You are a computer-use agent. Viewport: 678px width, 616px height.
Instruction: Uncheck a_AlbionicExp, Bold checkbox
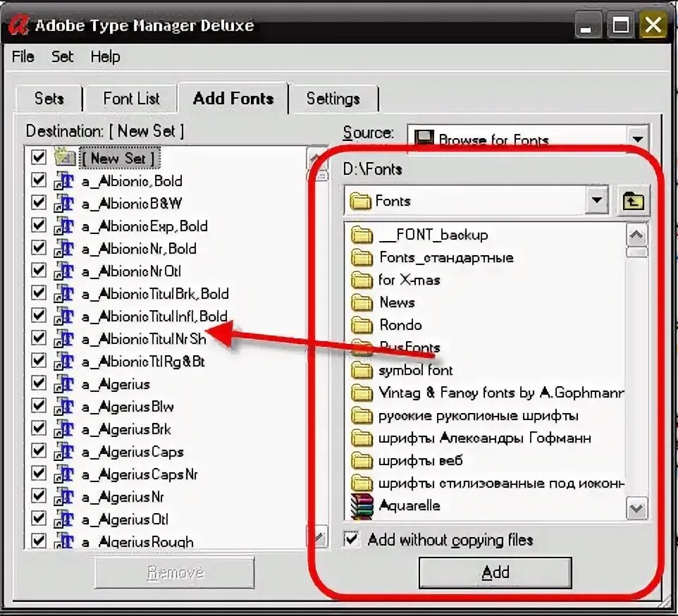(39, 226)
